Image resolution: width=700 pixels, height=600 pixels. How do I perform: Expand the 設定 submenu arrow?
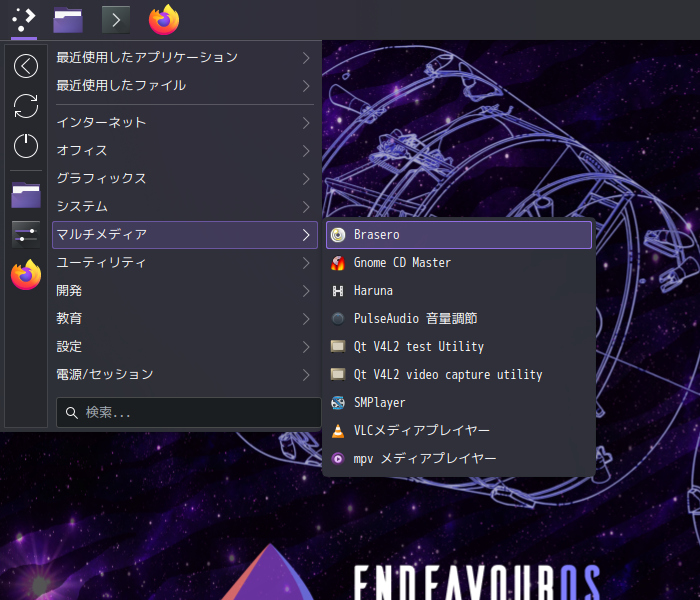coord(306,347)
